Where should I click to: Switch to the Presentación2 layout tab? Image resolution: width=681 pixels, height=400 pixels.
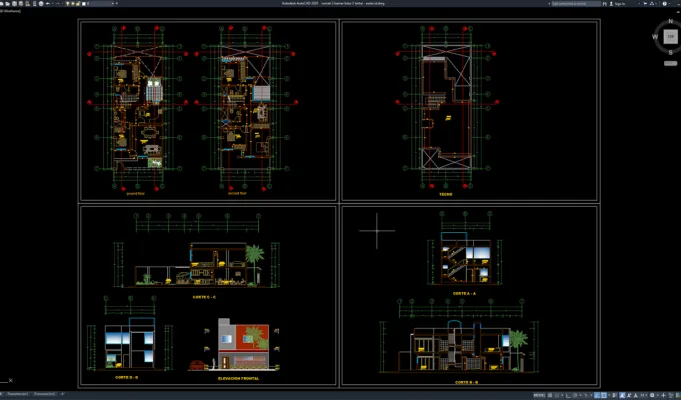pyautogui.click(x=45, y=394)
